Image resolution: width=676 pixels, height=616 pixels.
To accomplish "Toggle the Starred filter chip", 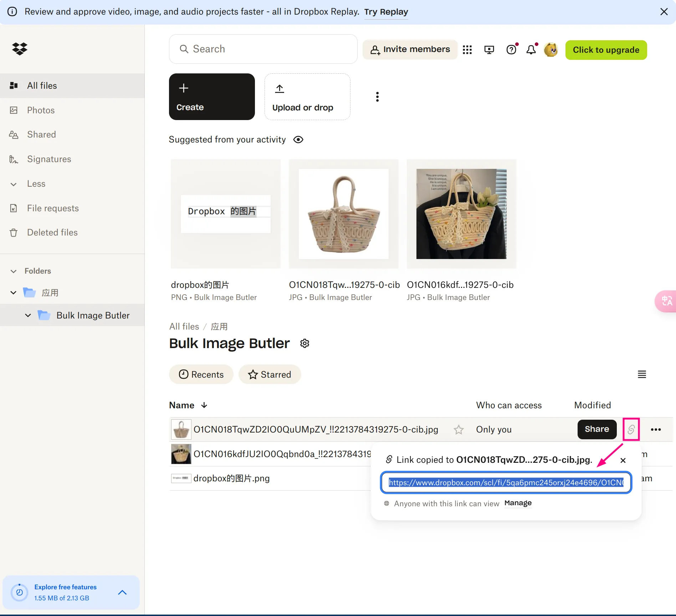I will click(x=270, y=374).
